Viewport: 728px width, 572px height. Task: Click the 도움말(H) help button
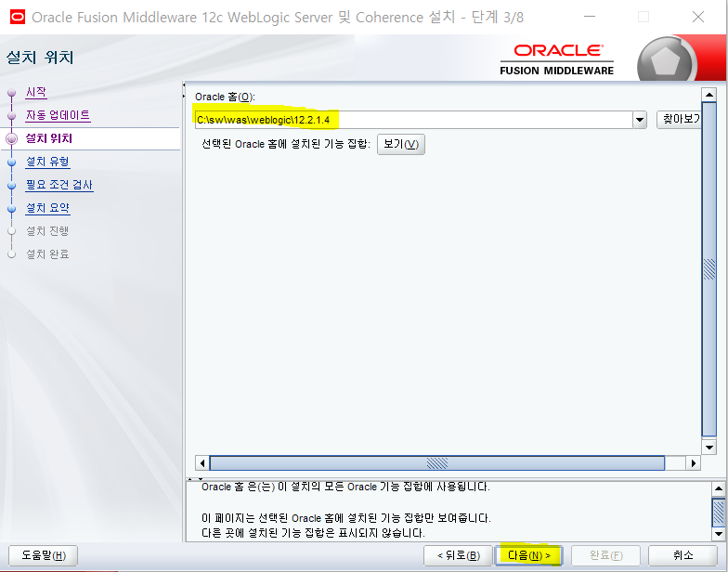pyautogui.click(x=43, y=555)
